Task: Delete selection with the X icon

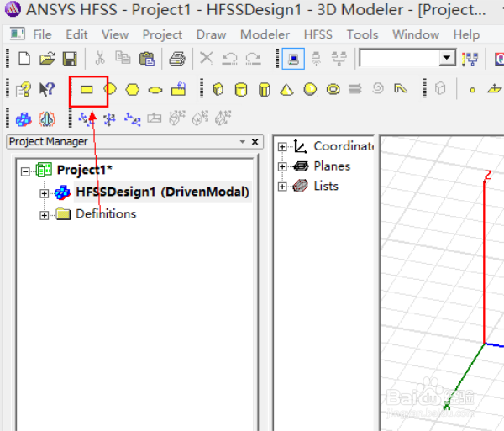Action: click(x=207, y=58)
